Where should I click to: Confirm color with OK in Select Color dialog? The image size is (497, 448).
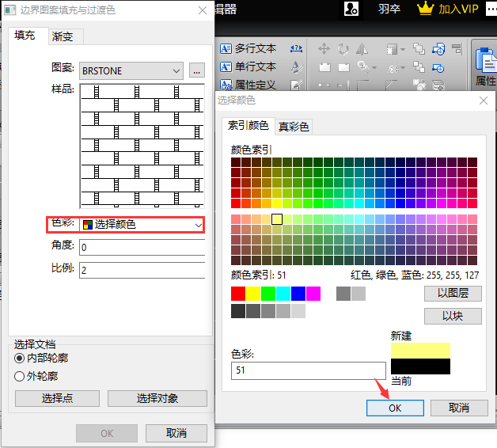[395, 408]
